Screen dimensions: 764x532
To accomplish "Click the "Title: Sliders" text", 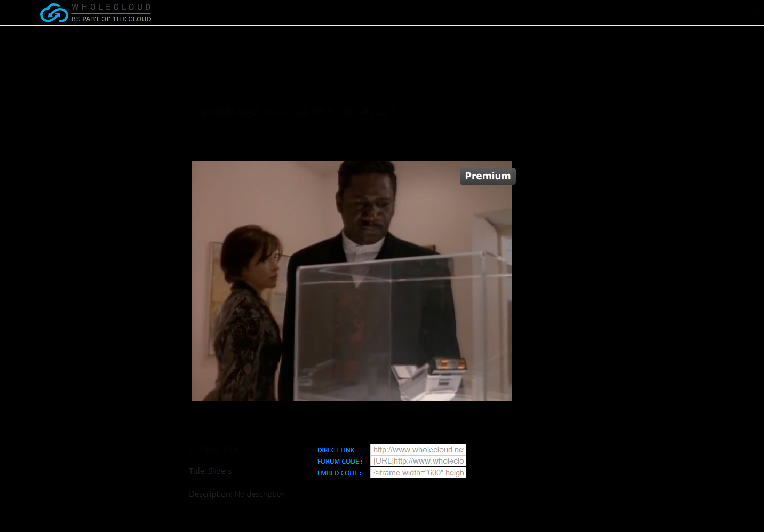I will pyautogui.click(x=210, y=471).
